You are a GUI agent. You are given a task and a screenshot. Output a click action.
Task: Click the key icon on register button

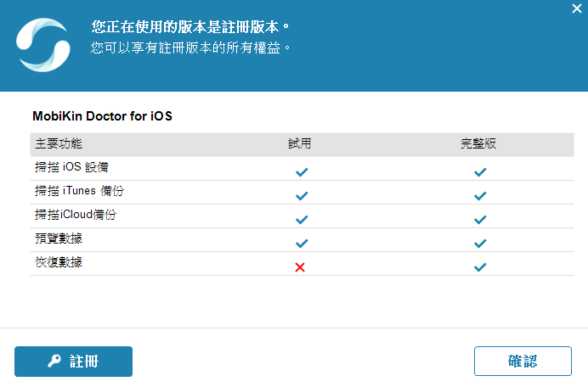[54, 362]
